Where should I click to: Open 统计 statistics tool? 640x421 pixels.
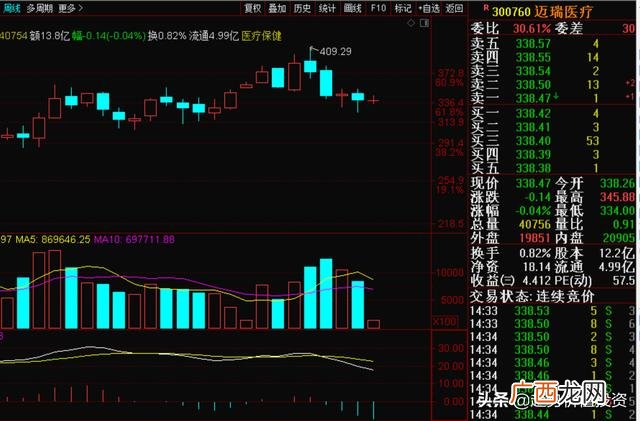[327, 8]
